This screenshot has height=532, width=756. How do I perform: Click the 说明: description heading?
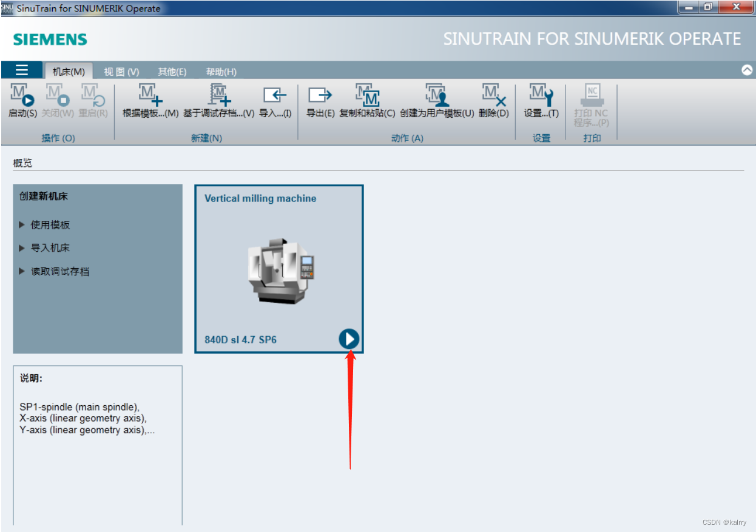pos(31,379)
